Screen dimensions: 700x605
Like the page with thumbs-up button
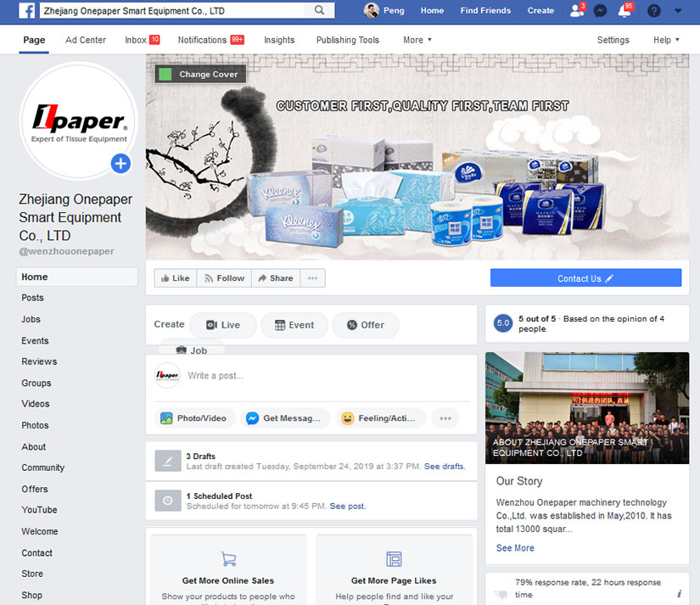coord(176,278)
